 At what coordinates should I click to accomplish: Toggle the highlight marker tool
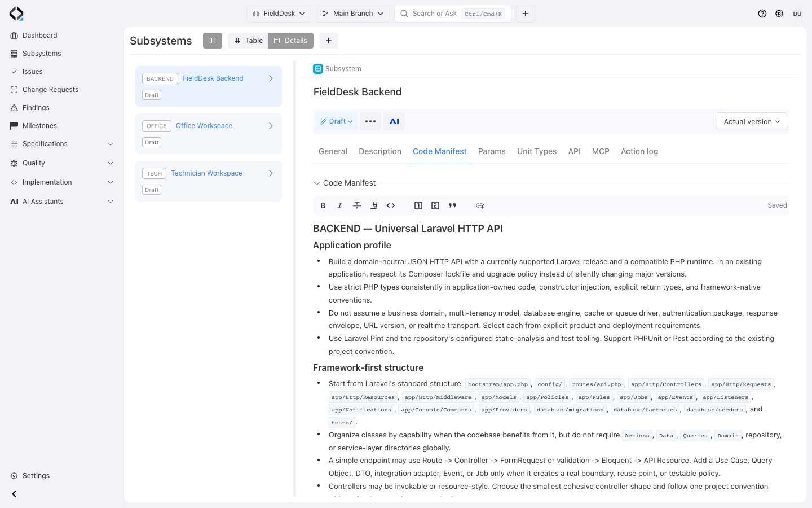pos(374,205)
